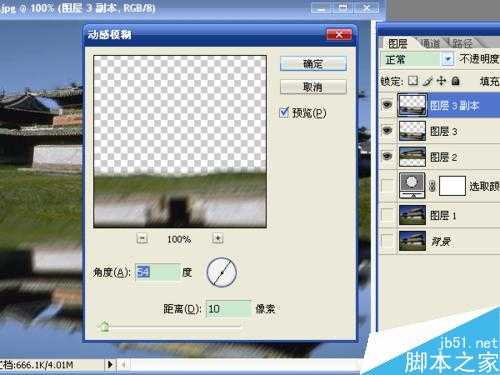
Task: Open the 正常 blend mode dropdown
Action: click(448, 60)
